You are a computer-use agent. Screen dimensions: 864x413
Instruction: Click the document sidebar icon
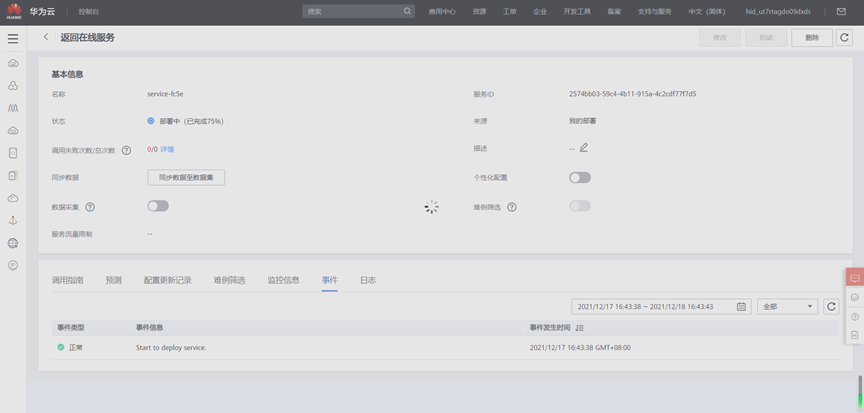point(13,153)
